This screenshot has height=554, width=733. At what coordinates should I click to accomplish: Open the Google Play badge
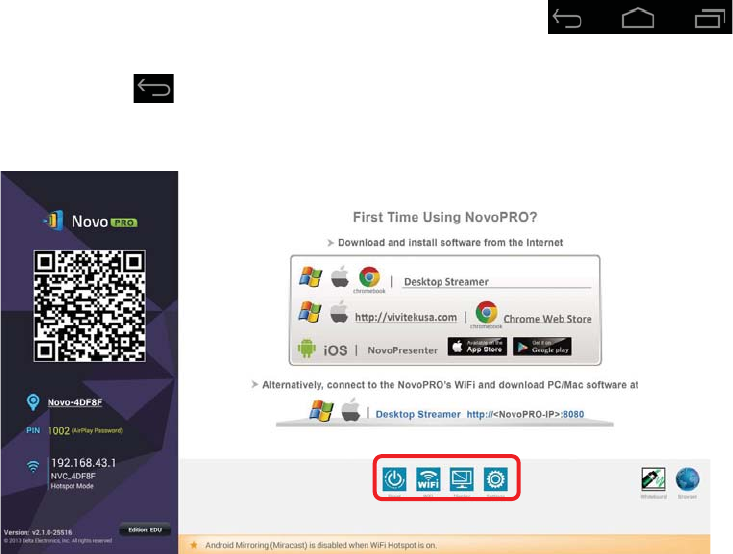[542, 346]
